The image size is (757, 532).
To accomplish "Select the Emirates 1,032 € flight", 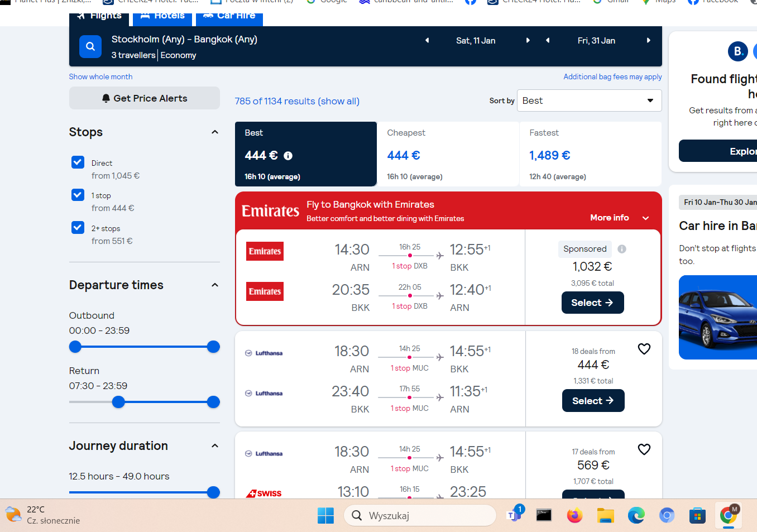I will [x=593, y=303].
